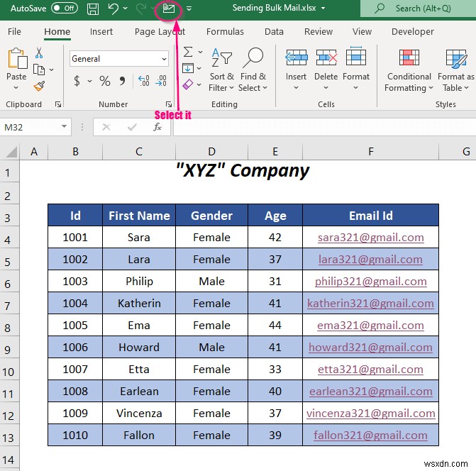Click the Paste clipboard icon
476x471 pixels.
16,58
